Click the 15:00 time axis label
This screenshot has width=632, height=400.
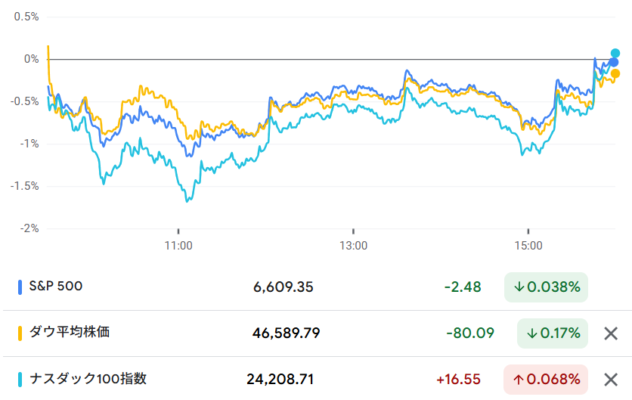(528, 245)
